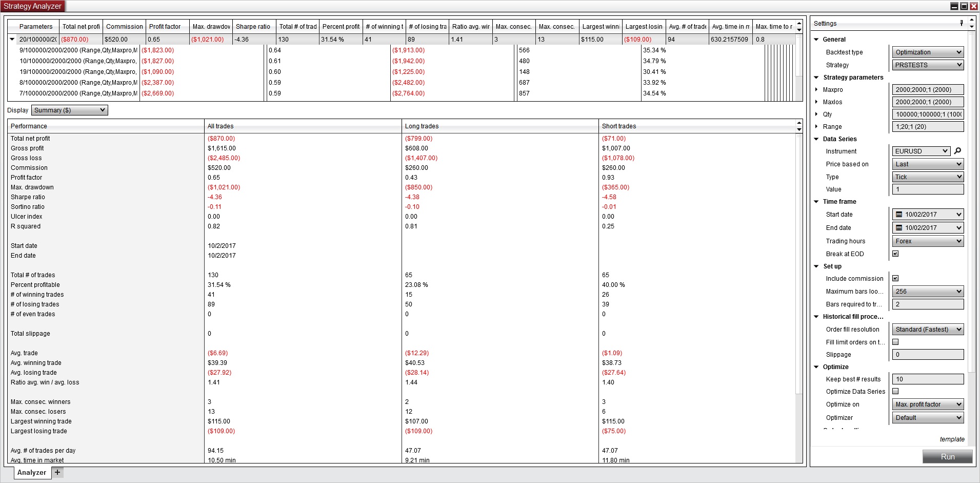Sort results by Percent profitable column header

341,27
